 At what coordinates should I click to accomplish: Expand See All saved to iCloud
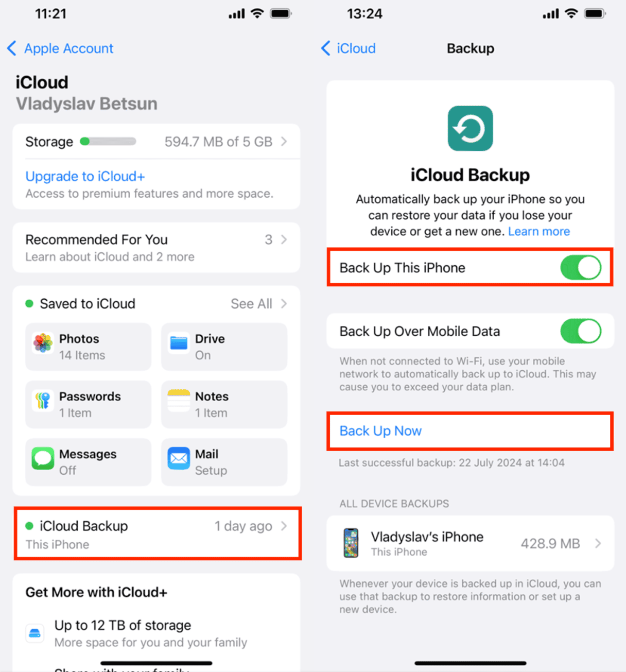pyautogui.click(x=258, y=304)
